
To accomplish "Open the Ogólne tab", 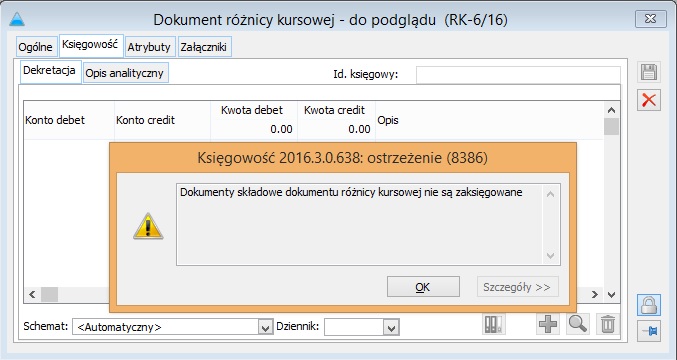I will click(36, 47).
